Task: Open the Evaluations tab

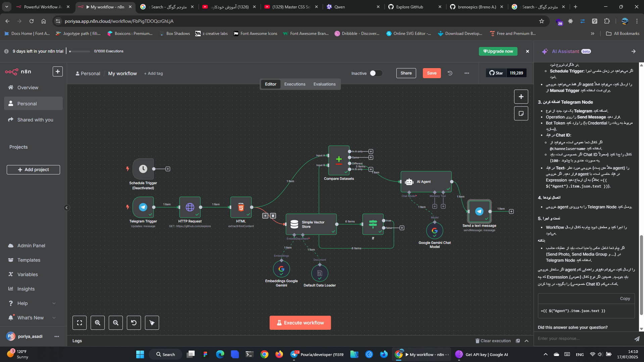Action: tap(324, 84)
